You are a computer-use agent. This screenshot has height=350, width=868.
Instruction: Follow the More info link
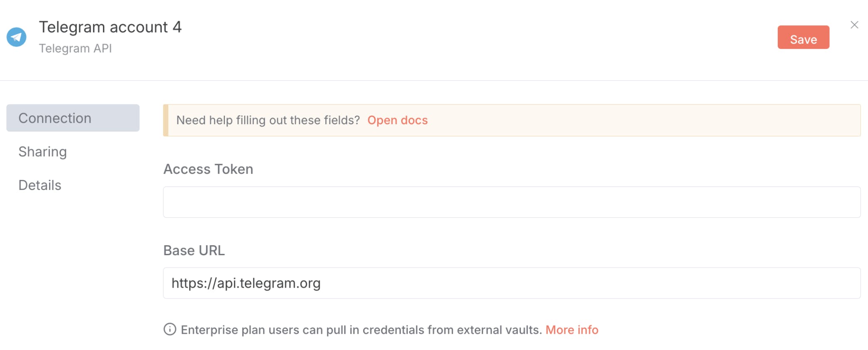(x=572, y=330)
